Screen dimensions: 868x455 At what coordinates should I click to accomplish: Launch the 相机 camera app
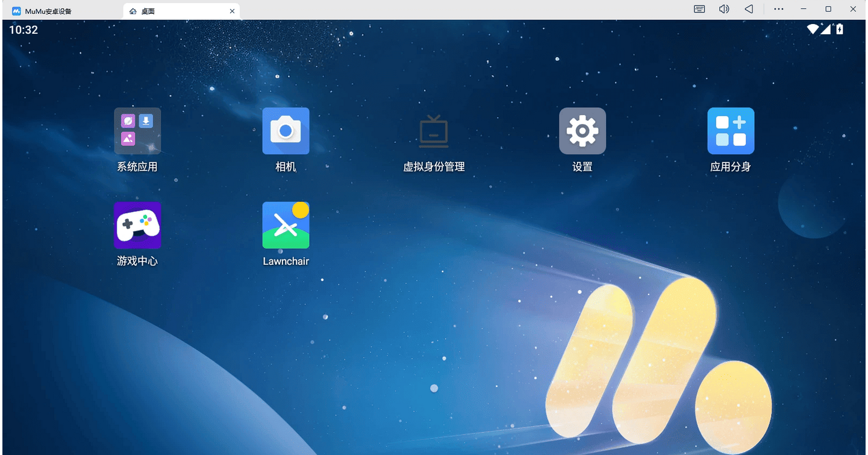[286, 131]
